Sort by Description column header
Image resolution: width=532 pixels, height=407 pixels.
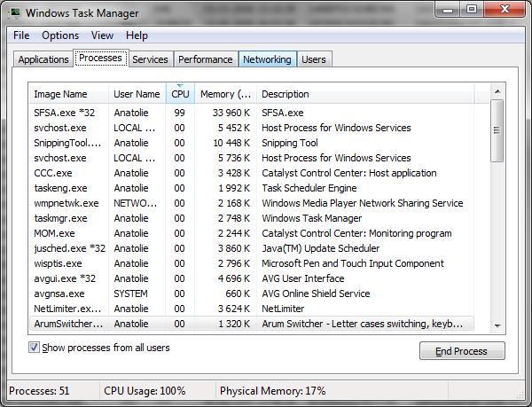pos(365,94)
